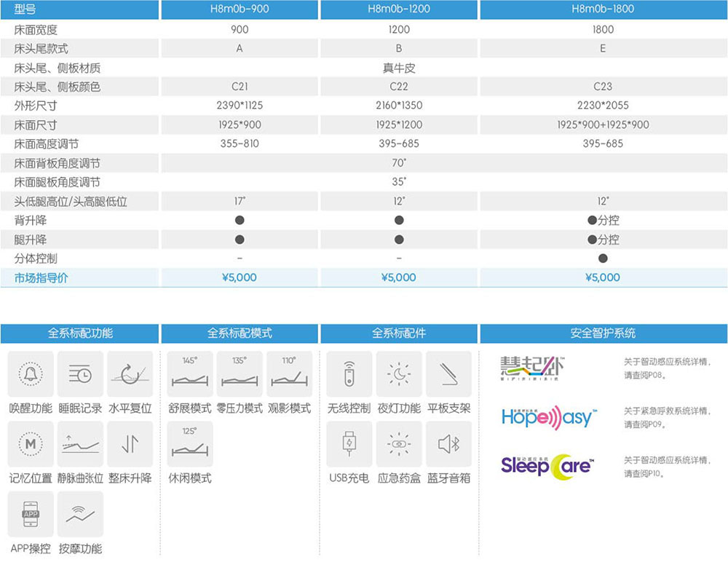Click the 请查阅P09 note text
Screen dimensions: 728x565
pos(645,424)
